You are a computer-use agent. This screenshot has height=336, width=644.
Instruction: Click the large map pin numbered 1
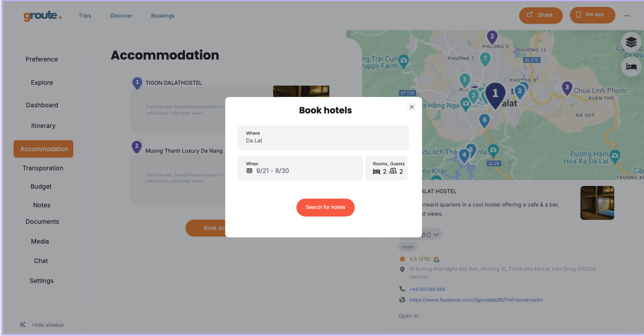pyautogui.click(x=495, y=94)
